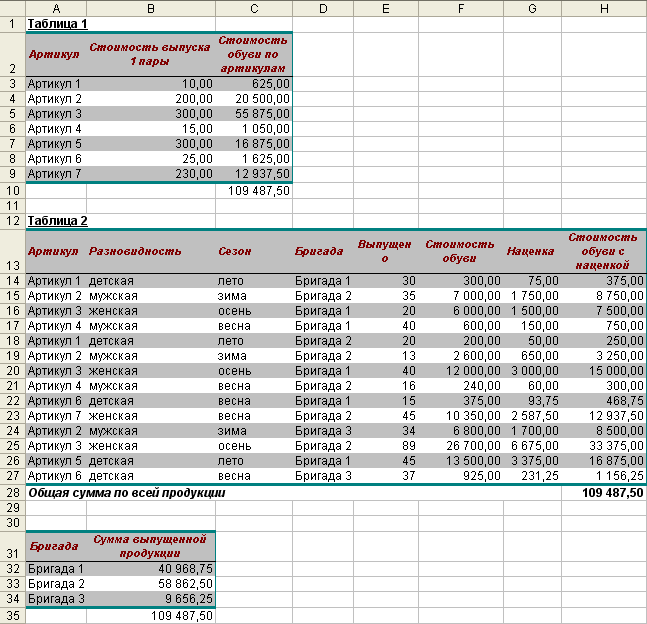Click the 'Таблица 2' title cell
This screenshot has width=647, height=624.
57,221
